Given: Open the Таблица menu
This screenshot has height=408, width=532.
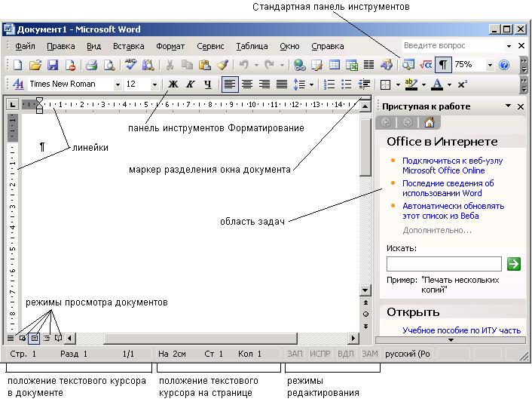Looking at the screenshot, I should (252, 46).
